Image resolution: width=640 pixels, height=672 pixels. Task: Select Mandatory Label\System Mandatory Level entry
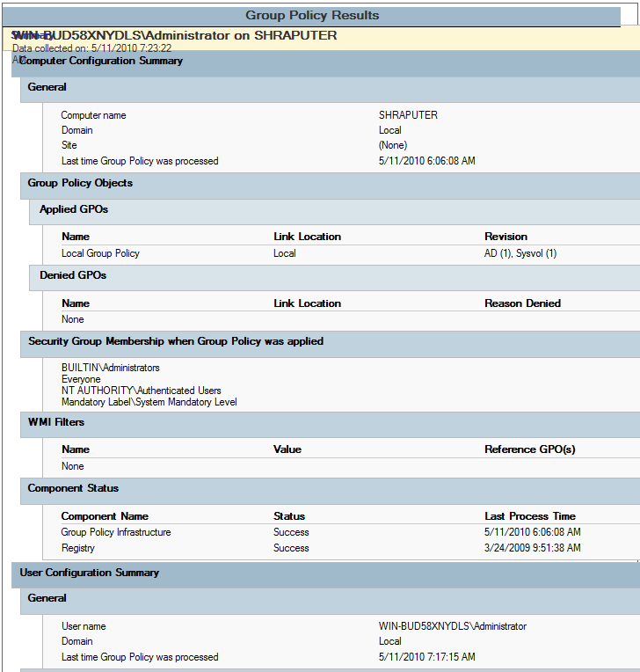pos(149,402)
